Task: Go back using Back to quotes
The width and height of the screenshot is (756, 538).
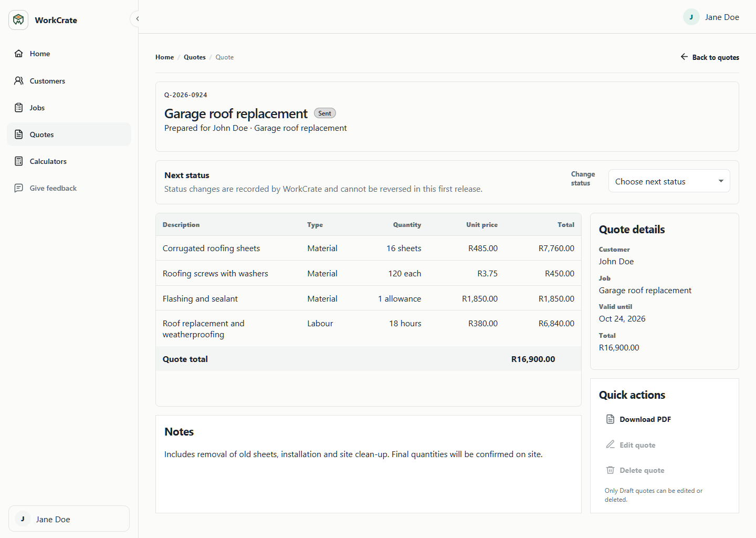Action: (x=709, y=57)
